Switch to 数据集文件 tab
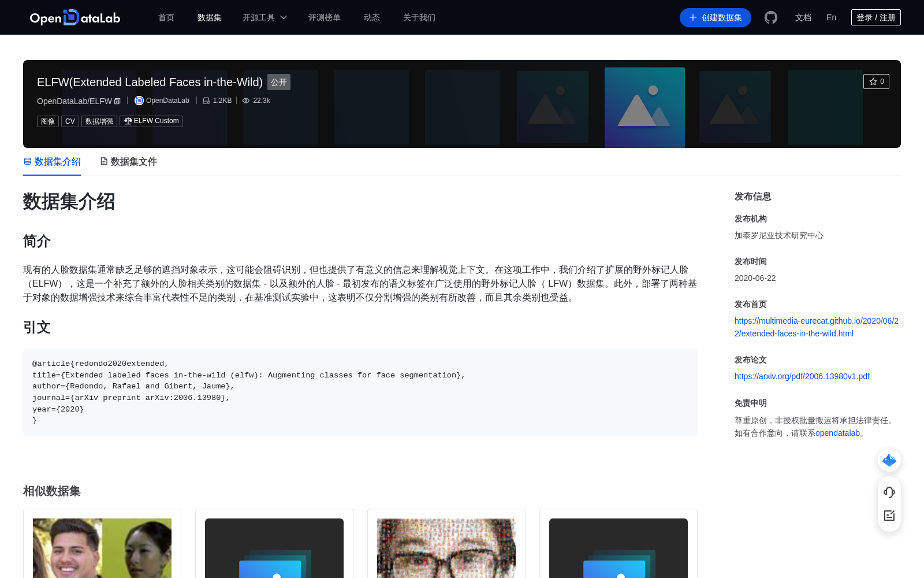This screenshot has height=578, width=924. tap(128, 162)
